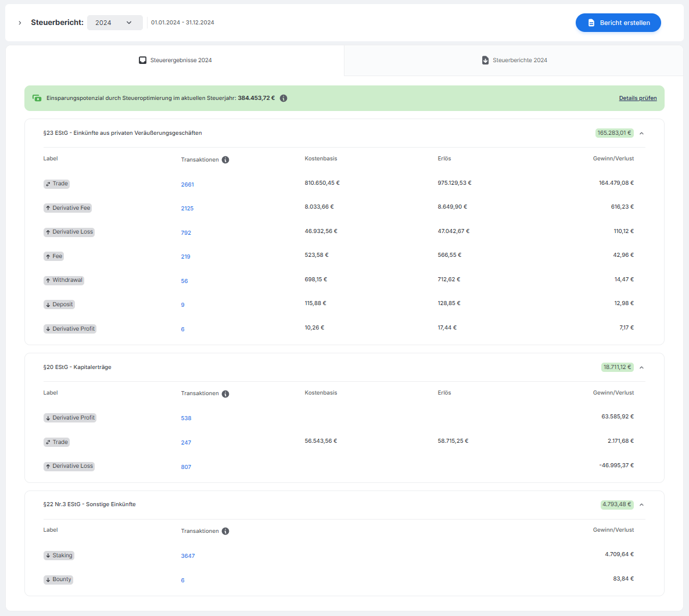Click the Bounty label tag
The height and width of the screenshot is (616, 689).
point(58,579)
